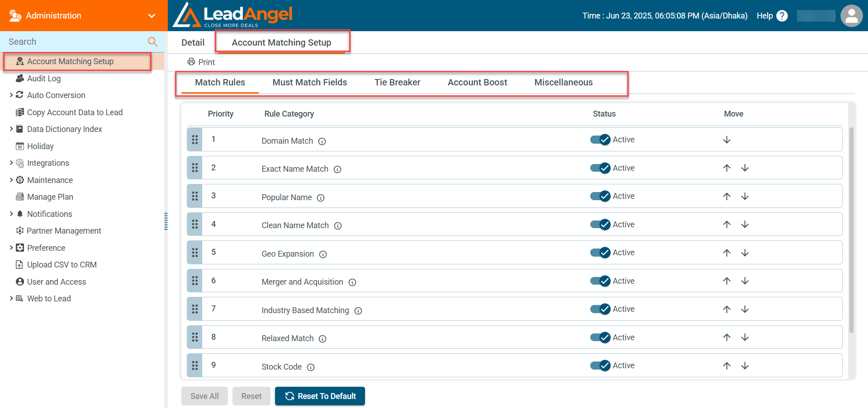
Task: Toggle Domain Match Active status
Action: (x=600, y=140)
